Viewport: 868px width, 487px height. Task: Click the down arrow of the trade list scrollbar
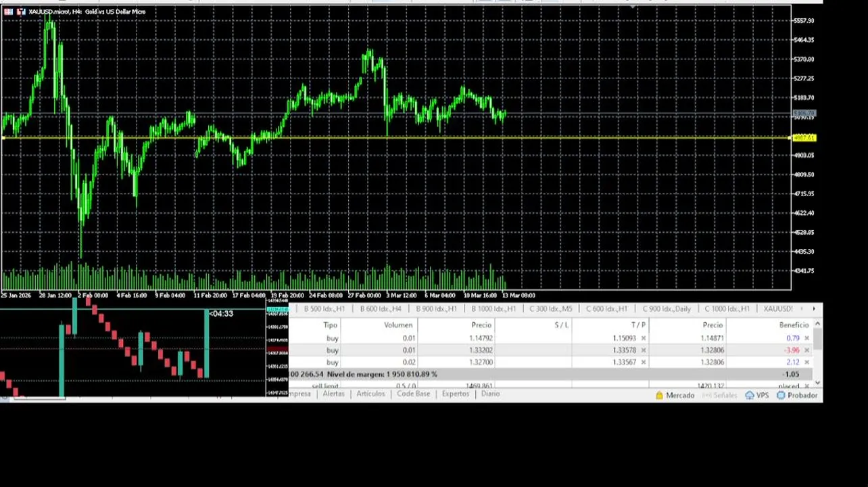(818, 383)
